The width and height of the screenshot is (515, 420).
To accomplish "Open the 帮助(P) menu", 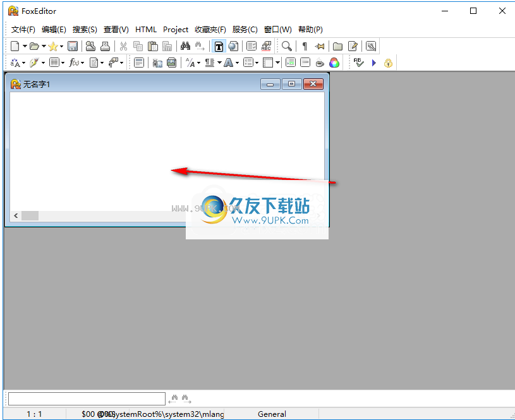I will click(x=310, y=30).
